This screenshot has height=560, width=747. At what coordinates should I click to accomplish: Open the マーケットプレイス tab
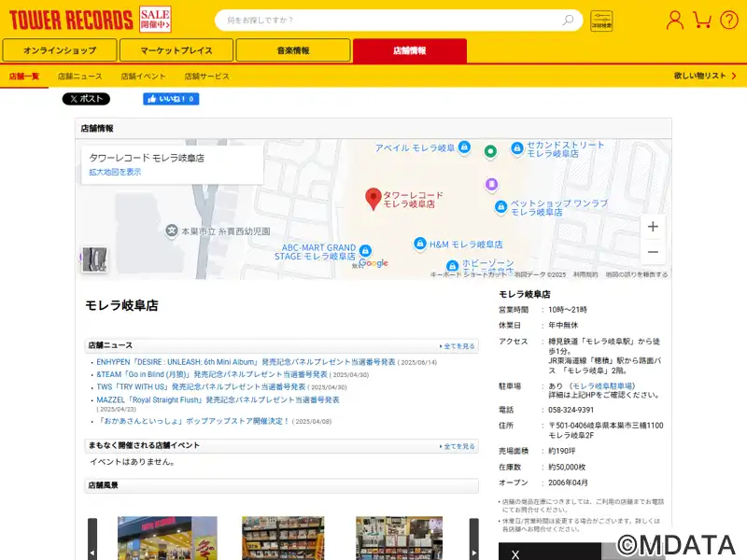176,50
